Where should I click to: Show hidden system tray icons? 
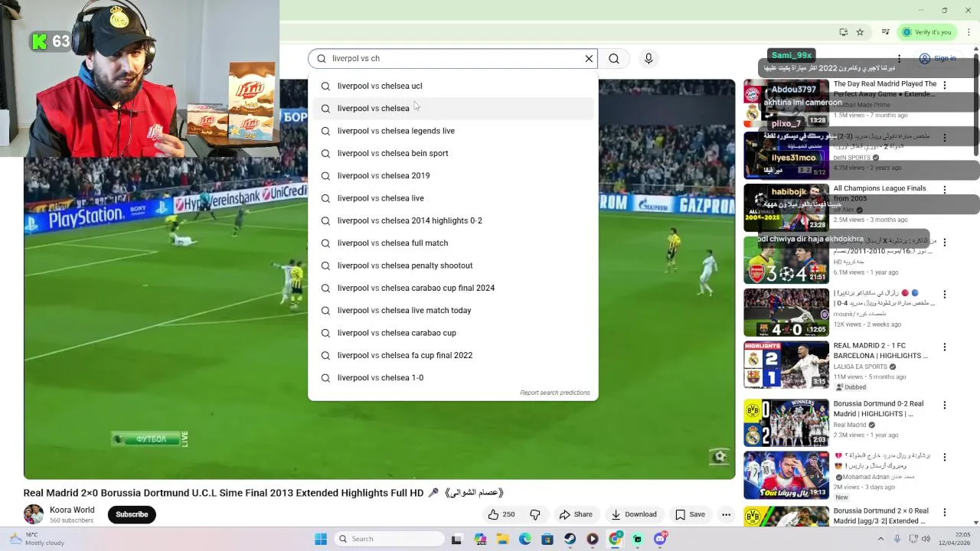880,539
